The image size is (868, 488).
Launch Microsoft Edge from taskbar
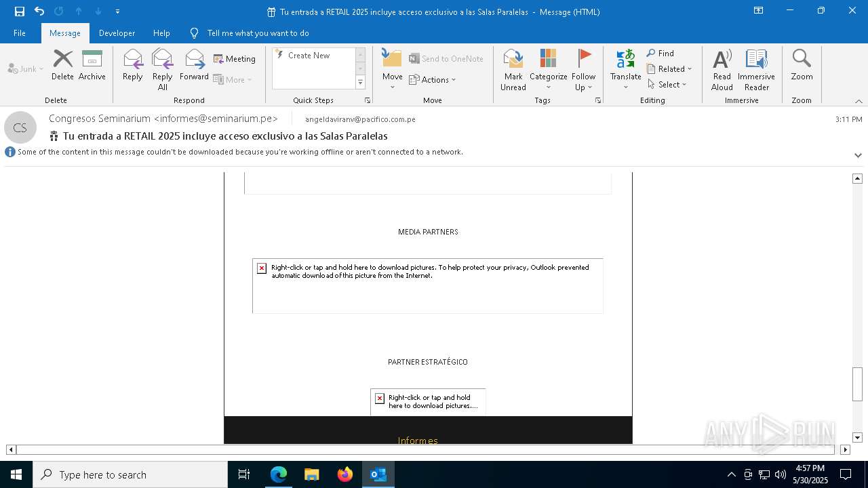[279, 474]
